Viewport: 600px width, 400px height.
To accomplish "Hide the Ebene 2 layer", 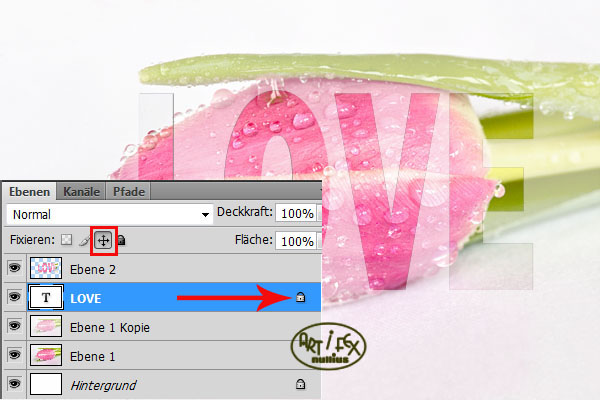I will 15,268.
